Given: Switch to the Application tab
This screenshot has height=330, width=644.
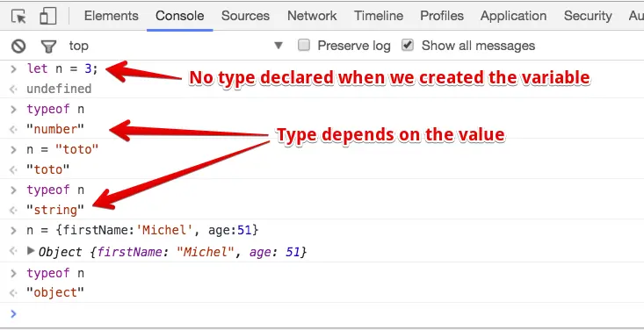Looking at the screenshot, I should click(x=513, y=16).
